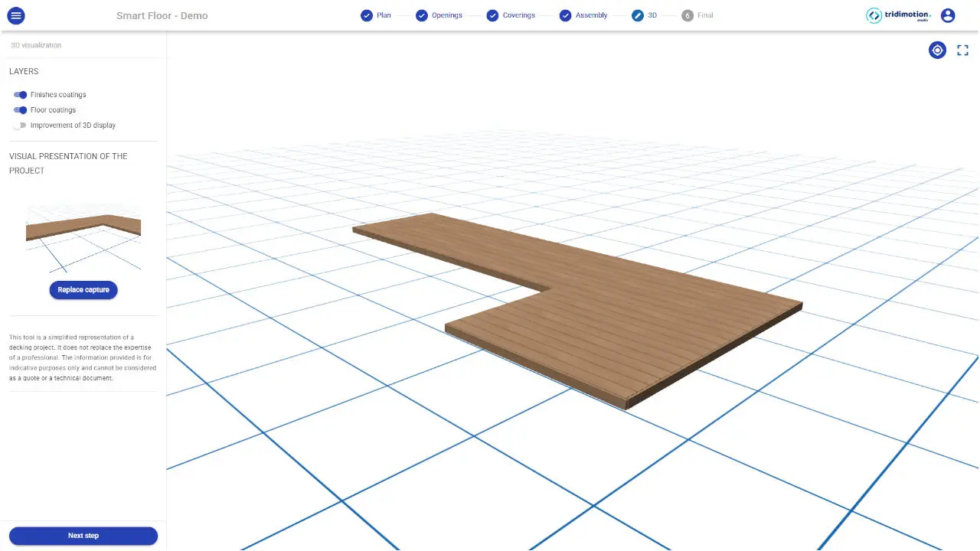
Task: Disable the Finishes coatings layer
Action: tap(19, 94)
